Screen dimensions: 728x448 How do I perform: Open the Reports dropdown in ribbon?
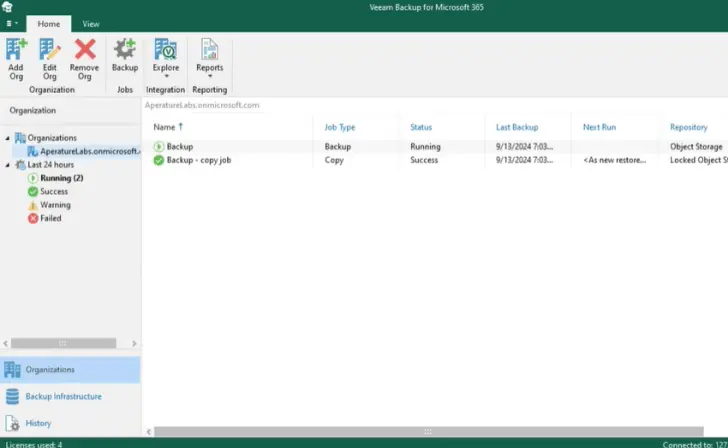pyautogui.click(x=209, y=56)
